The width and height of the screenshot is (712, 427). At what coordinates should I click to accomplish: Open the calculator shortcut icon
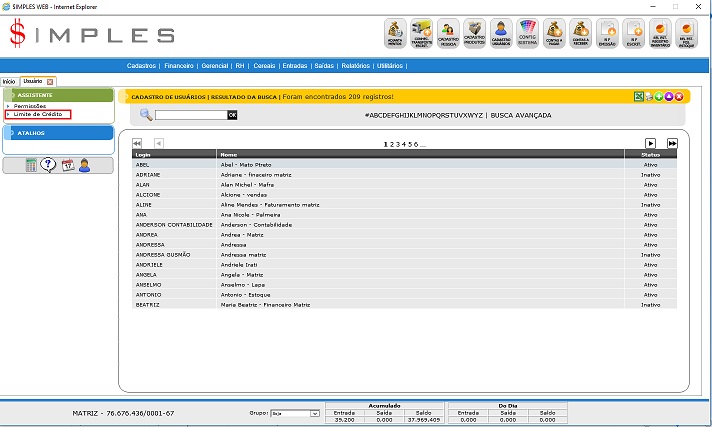31,165
